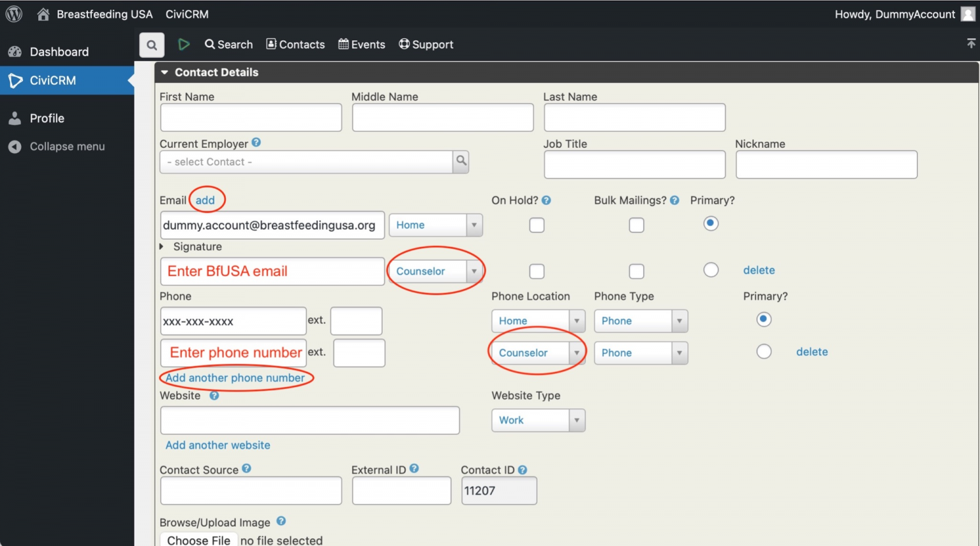Click into the Job Title field

click(635, 165)
